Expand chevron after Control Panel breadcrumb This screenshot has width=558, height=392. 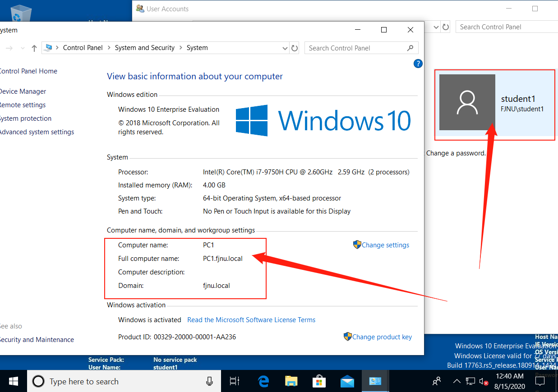click(x=109, y=48)
